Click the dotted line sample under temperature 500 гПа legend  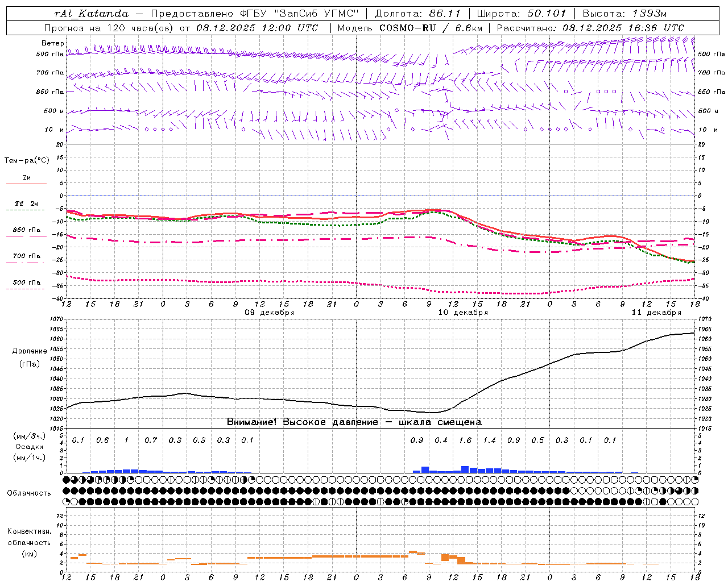click(x=26, y=289)
